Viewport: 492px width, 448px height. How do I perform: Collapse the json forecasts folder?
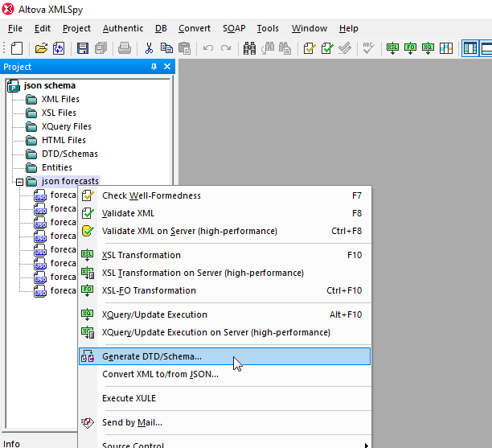click(20, 182)
